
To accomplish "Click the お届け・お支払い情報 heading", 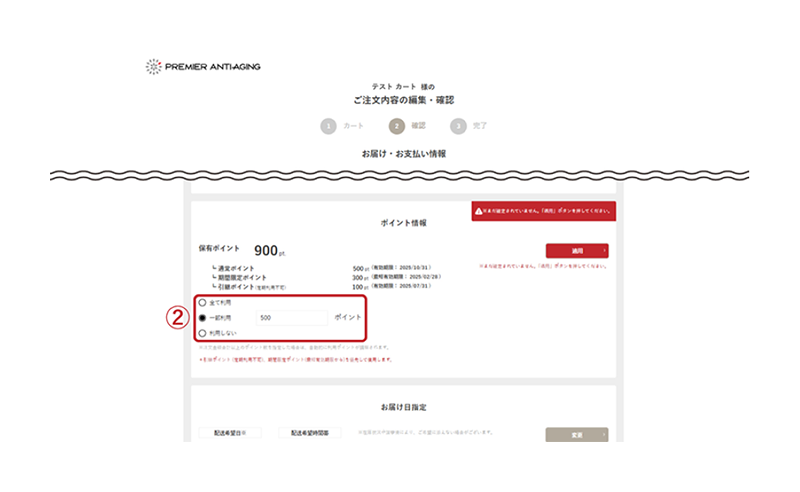I will (404, 154).
